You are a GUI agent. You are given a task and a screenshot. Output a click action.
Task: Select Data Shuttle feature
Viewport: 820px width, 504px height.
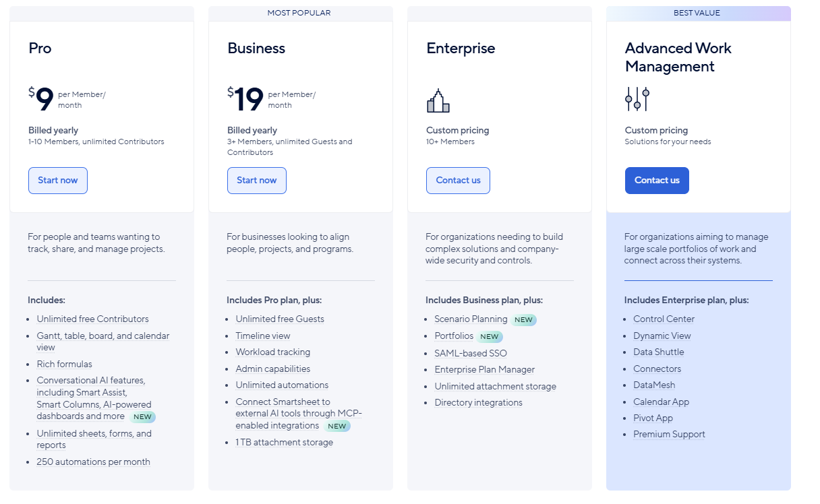tap(659, 352)
